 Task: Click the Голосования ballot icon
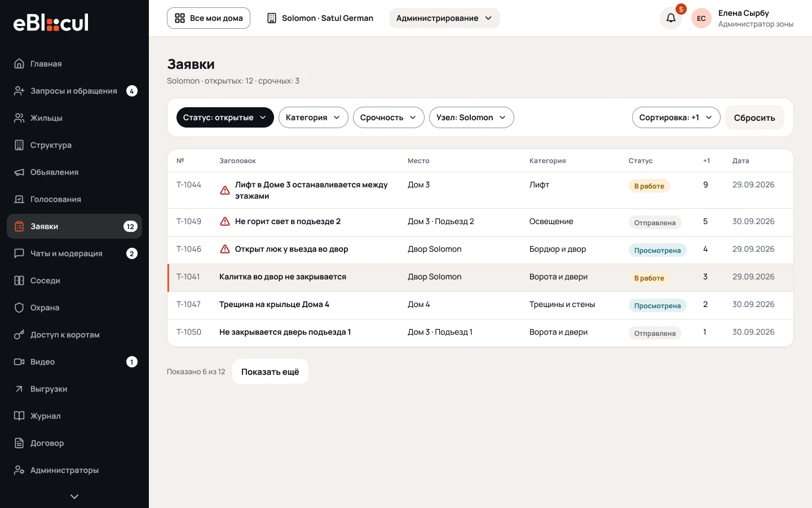pyautogui.click(x=19, y=199)
